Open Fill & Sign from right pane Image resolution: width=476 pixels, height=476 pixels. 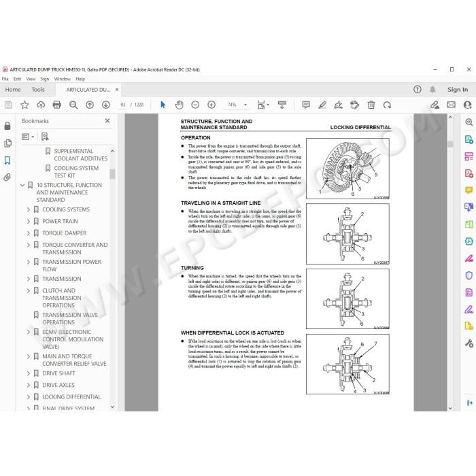[x=469, y=310]
